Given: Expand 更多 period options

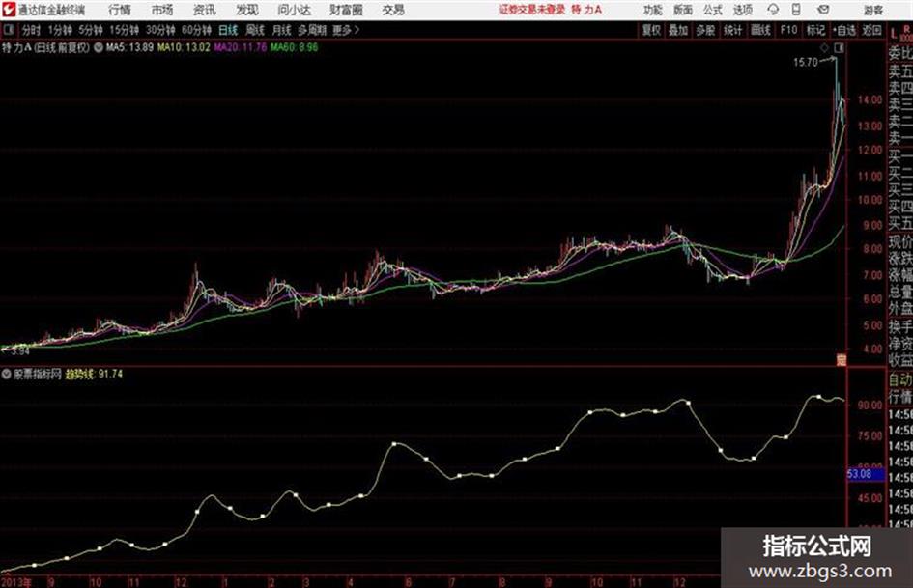Looking at the screenshot, I should tap(347, 30).
